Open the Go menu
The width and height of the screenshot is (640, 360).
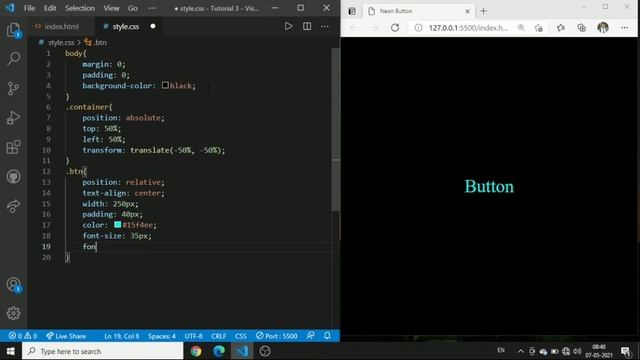(133, 8)
